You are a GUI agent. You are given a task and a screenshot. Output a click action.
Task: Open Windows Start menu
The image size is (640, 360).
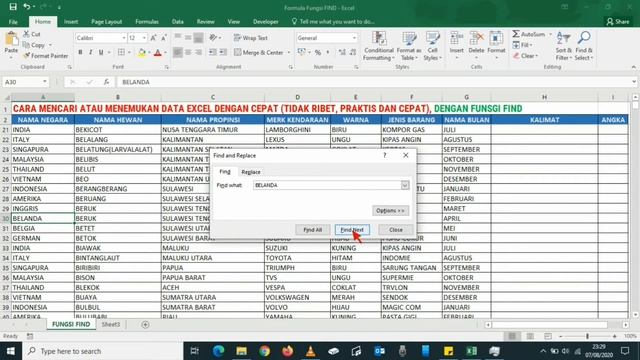point(11,351)
